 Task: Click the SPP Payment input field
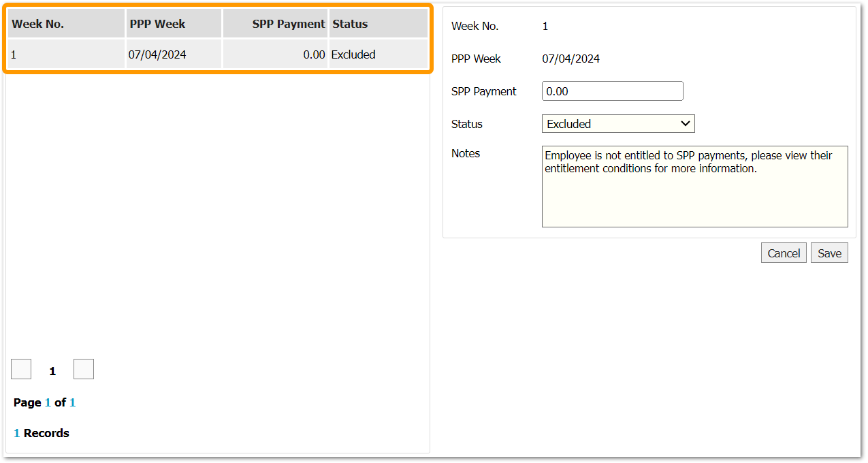[x=612, y=91]
